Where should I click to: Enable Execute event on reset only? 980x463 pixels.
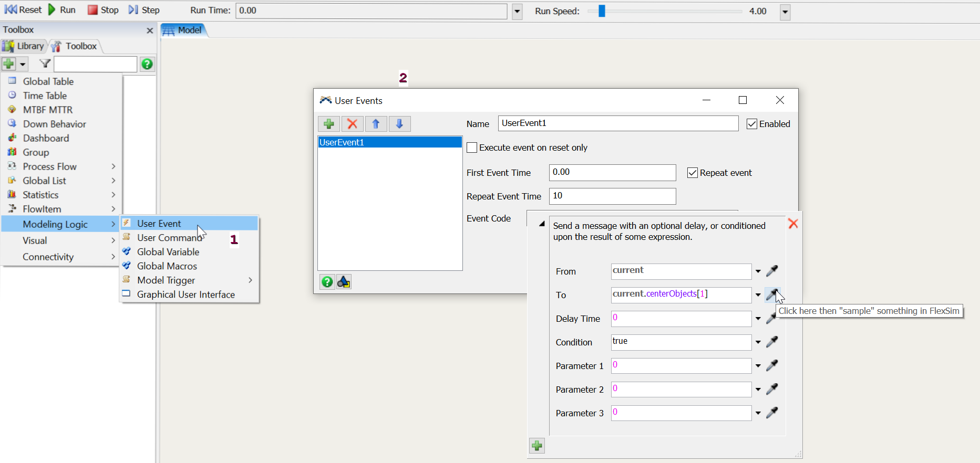pyautogui.click(x=472, y=148)
